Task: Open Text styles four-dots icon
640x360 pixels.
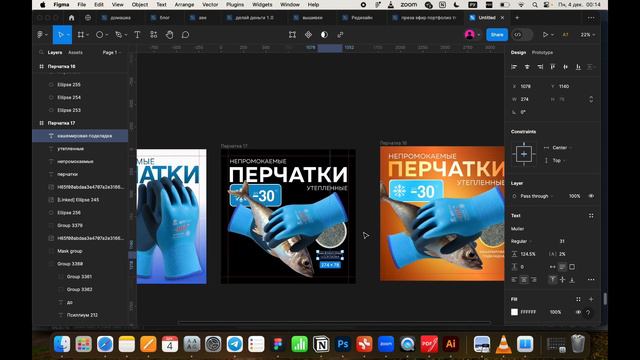Action: (591, 216)
